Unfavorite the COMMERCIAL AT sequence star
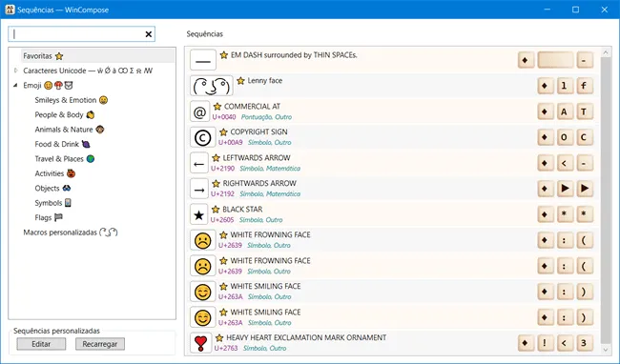This screenshot has width=620, height=364. point(217,107)
